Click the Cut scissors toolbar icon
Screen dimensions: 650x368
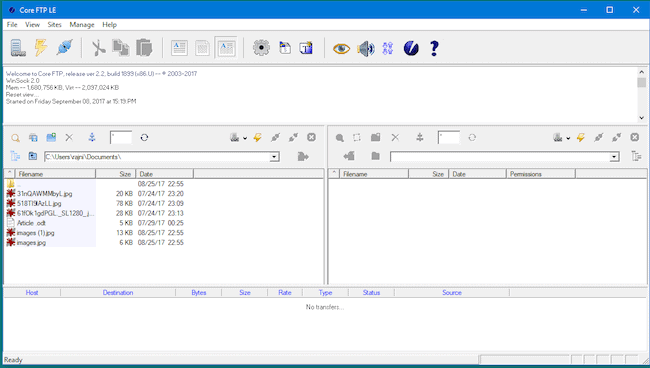pos(98,48)
